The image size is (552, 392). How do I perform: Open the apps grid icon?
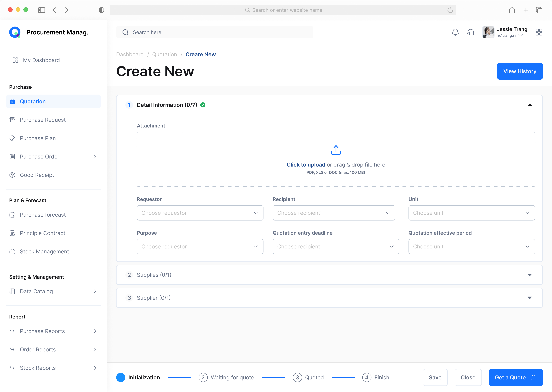point(539,32)
